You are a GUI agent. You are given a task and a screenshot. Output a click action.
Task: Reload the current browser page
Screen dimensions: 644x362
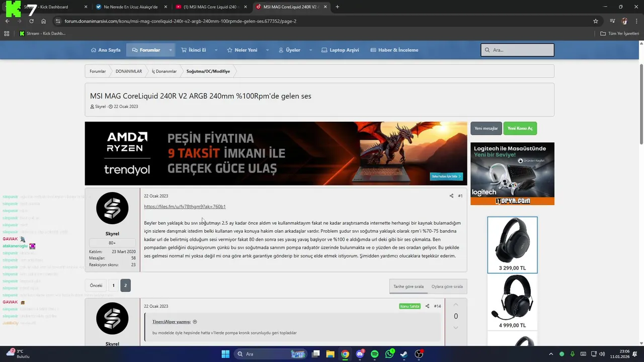click(x=31, y=21)
